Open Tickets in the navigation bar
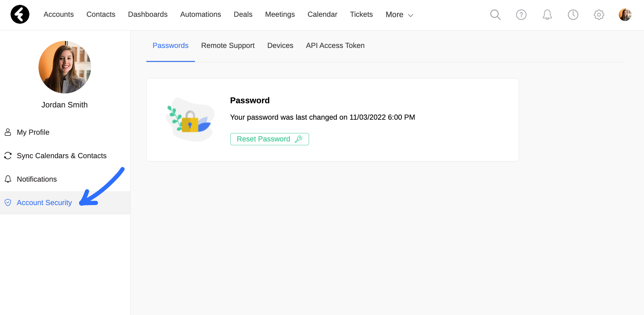Screen dimensions: 644x315 point(361,14)
